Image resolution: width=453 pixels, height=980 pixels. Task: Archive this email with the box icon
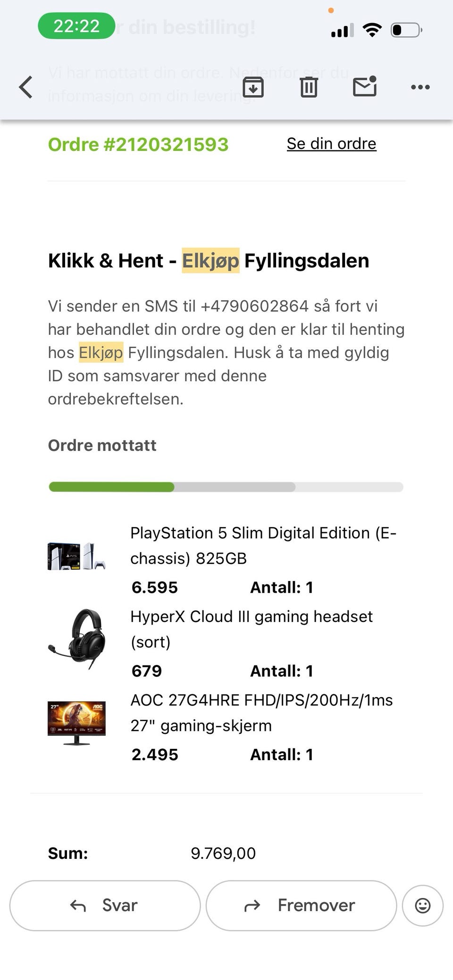point(253,87)
